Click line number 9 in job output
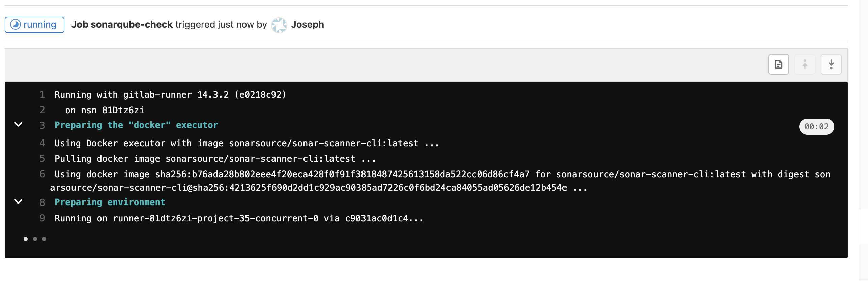Viewport: 868px width, 281px height. [42, 218]
